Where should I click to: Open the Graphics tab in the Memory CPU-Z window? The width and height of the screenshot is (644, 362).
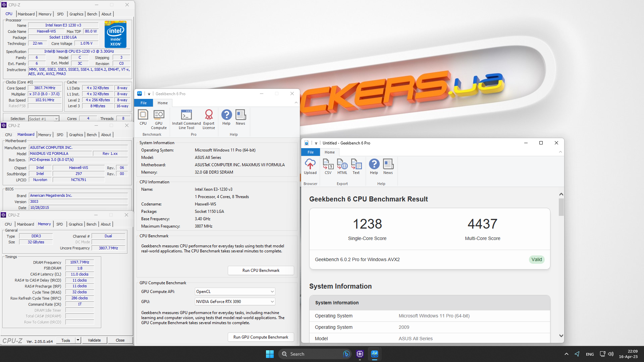coord(76,224)
